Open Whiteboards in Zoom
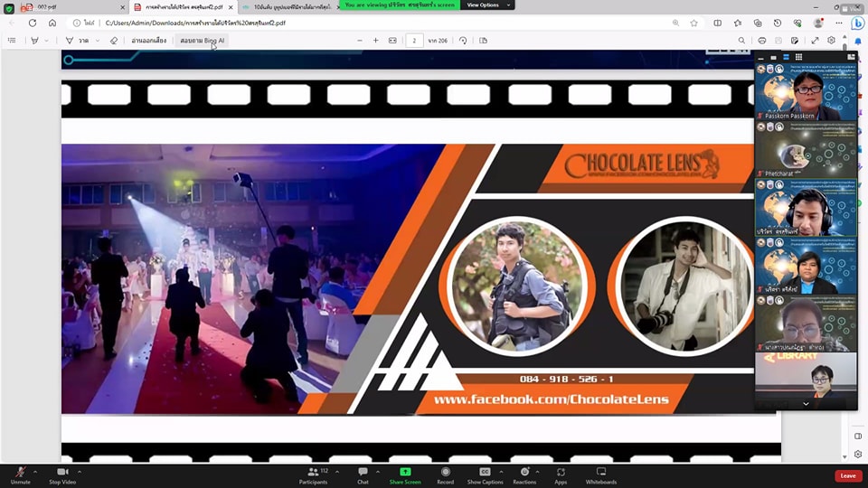 click(x=601, y=475)
